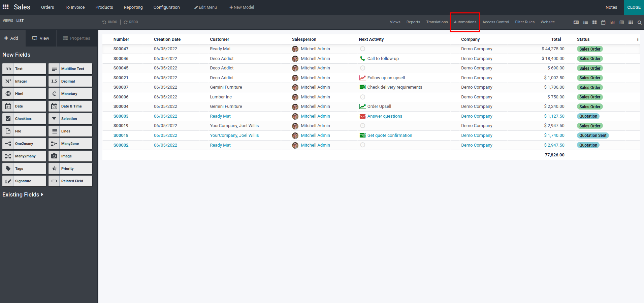The height and width of the screenshot is (303, 644).
Task: Expand the Existing Fields section
Action: tap(23, 194)
